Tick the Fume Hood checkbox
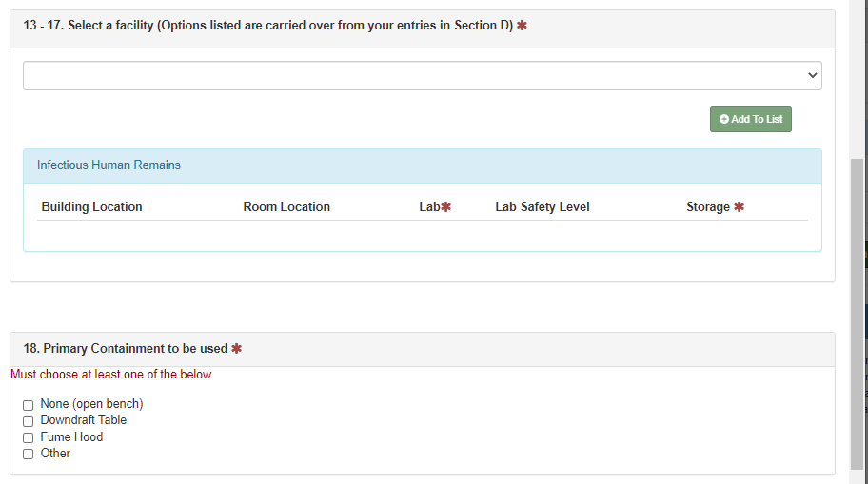Viewport: 868px width, 484px height. pyautogui.click(x=28, y=438)
